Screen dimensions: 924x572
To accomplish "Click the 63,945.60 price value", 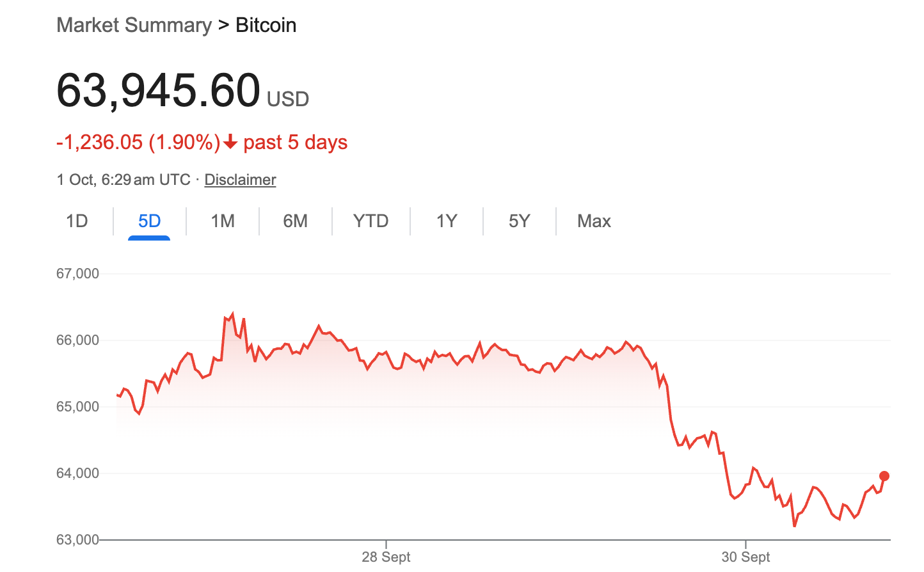I will pos(158,90).
